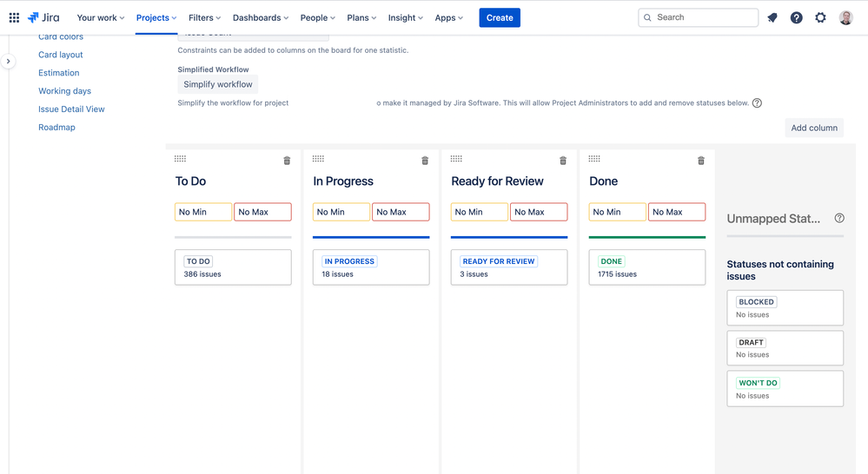Select the DRAFT unmapped status card
Image resolution: width=868 pixels, height=474 pixels.
click(785, 348)
